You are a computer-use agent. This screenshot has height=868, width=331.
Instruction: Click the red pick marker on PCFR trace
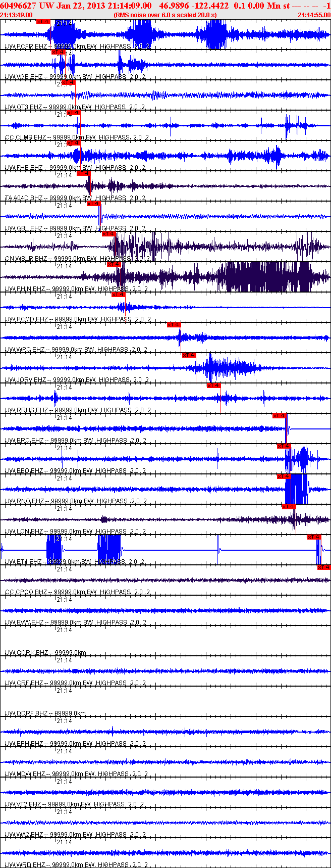click(43, 22)
